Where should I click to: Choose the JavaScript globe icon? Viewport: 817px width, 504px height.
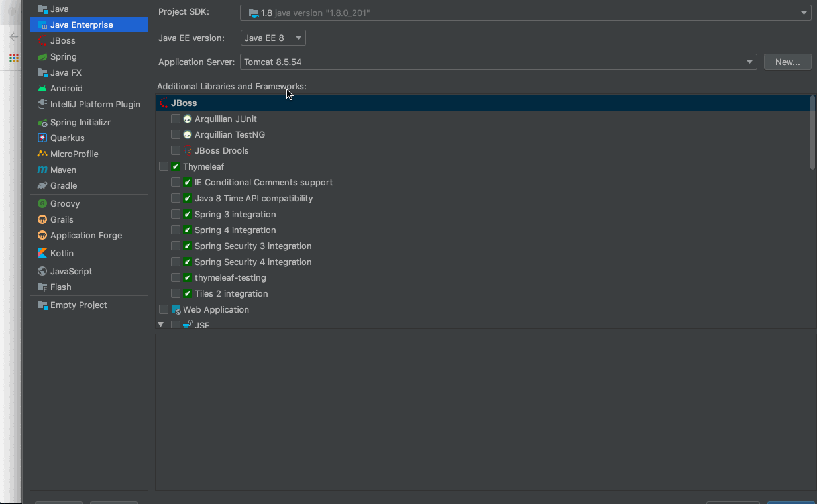(42, 272)
